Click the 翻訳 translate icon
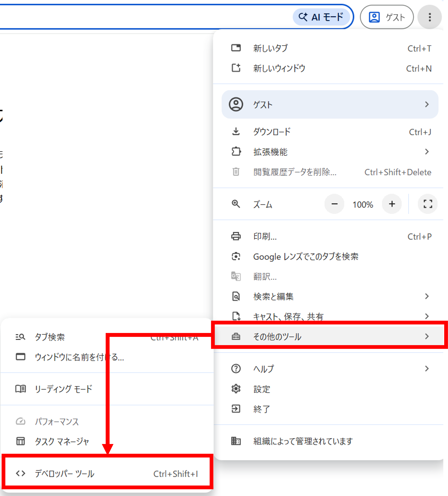The width and height of the screenshot is (448, 496). pos(236,276)
